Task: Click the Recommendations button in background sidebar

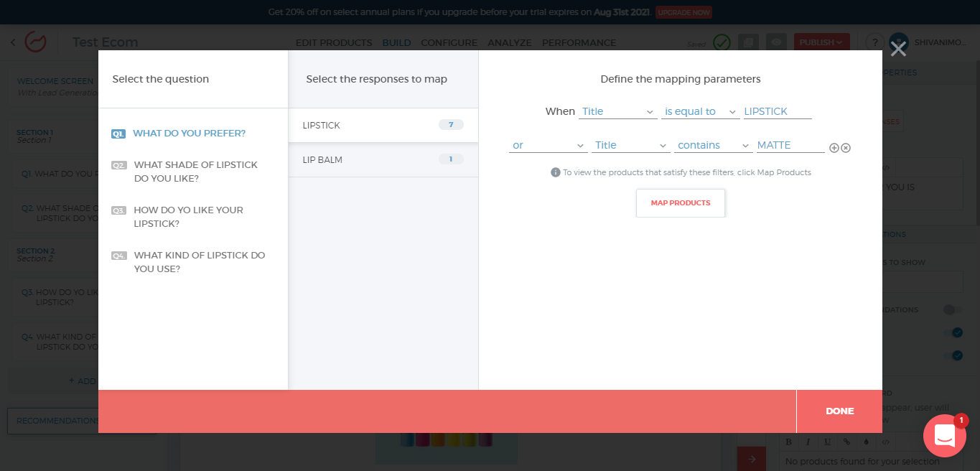Action: 53,421
